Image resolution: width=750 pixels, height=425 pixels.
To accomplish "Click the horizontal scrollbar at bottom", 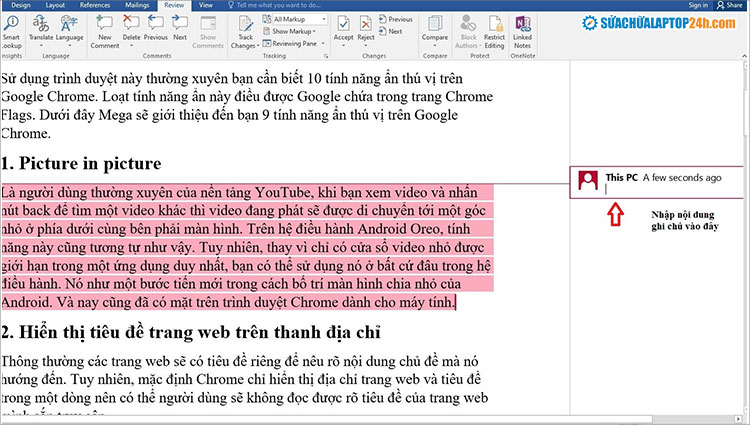I will (371, 419).
